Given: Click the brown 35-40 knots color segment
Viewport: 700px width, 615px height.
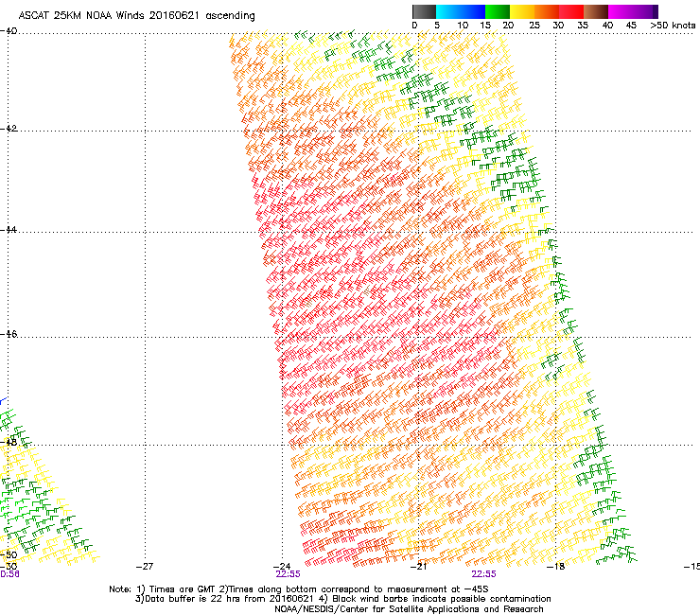Looking at the screenshot, I should [596, 11].
